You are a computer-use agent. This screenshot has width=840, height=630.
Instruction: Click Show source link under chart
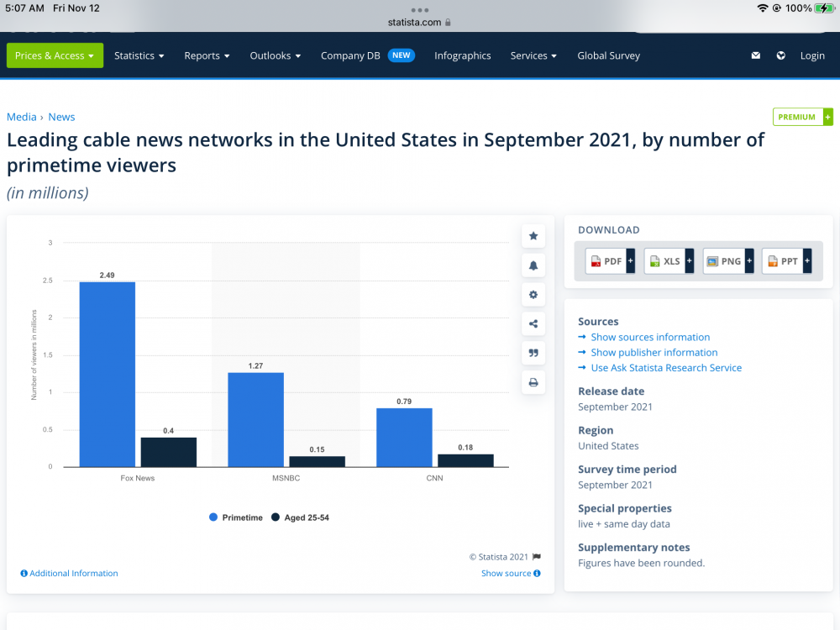click(506, 573)
